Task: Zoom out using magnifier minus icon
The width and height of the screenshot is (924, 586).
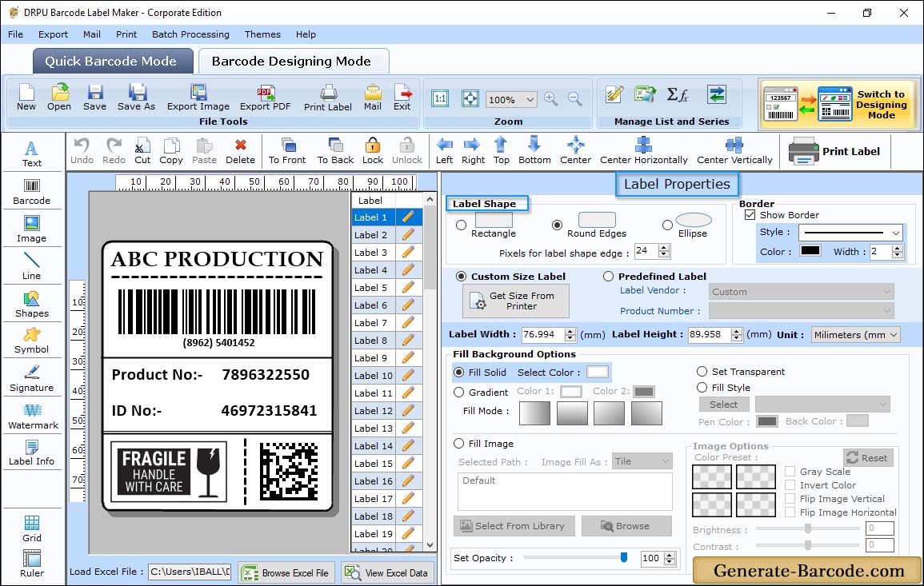Action: (x=574, y=98)
